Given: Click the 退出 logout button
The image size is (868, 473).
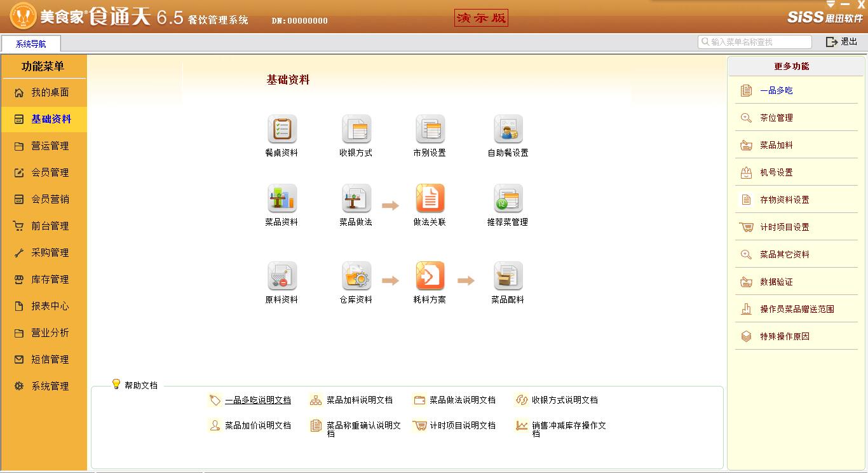Looking at the screenshot, I should click(x=842, y=42).
